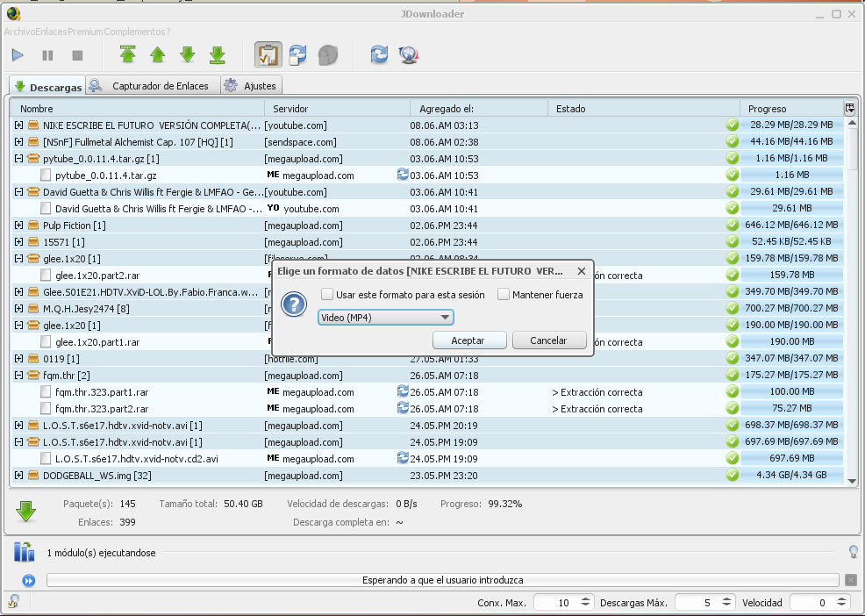The image size is (865, 616).
Task: Adjust the Velocidad spinner arrows
Action: 842,603
